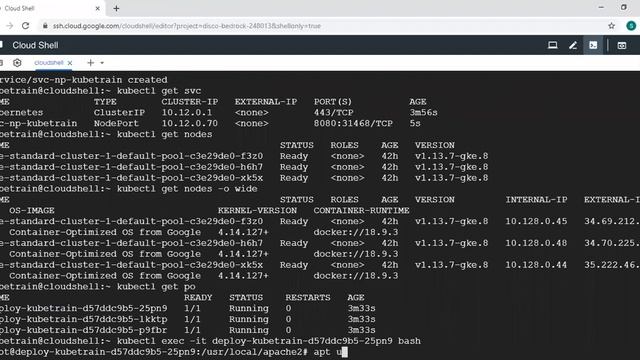This screenshot has width=640, height=360.
Task: Open Cloud Shell in a new window
Action: [622, 45]
